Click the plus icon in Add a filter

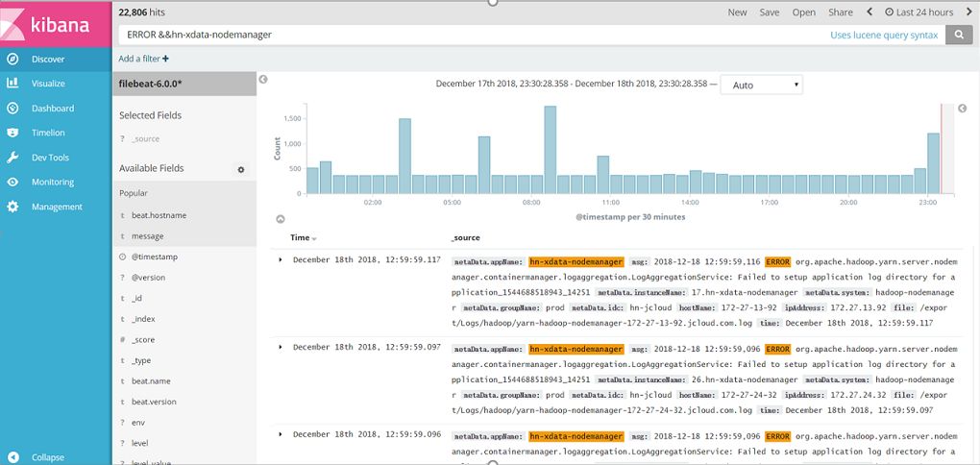coord(165,59)
